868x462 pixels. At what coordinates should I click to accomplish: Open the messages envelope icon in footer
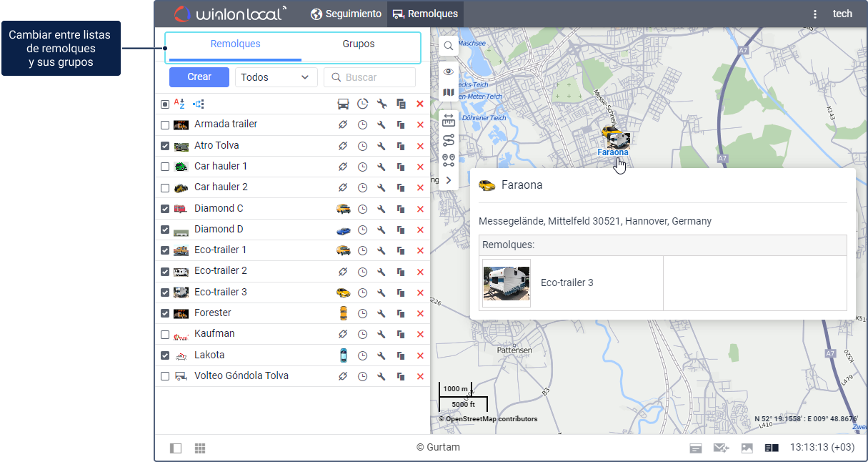point(721,448)
